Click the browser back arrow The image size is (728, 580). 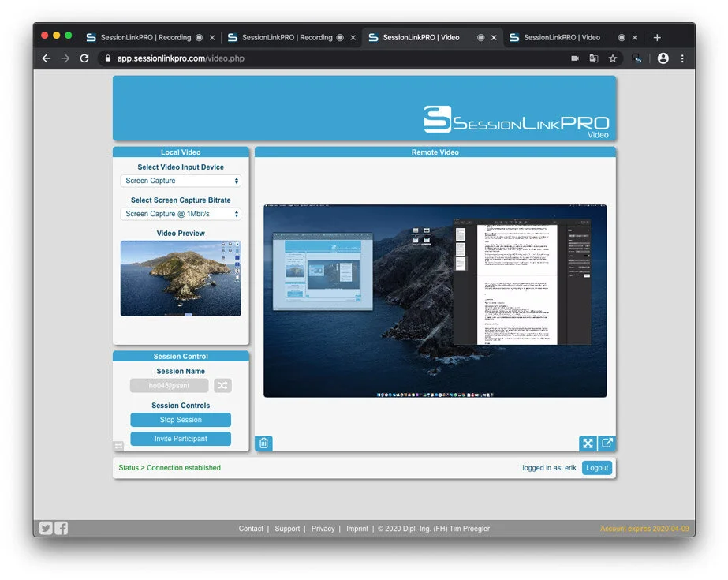[x=47, y=58]
